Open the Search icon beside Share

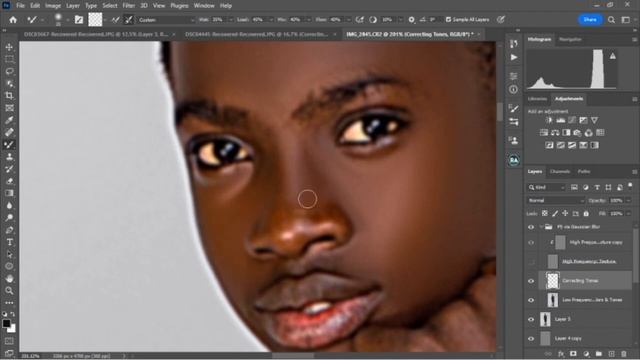tap(611, 20)
